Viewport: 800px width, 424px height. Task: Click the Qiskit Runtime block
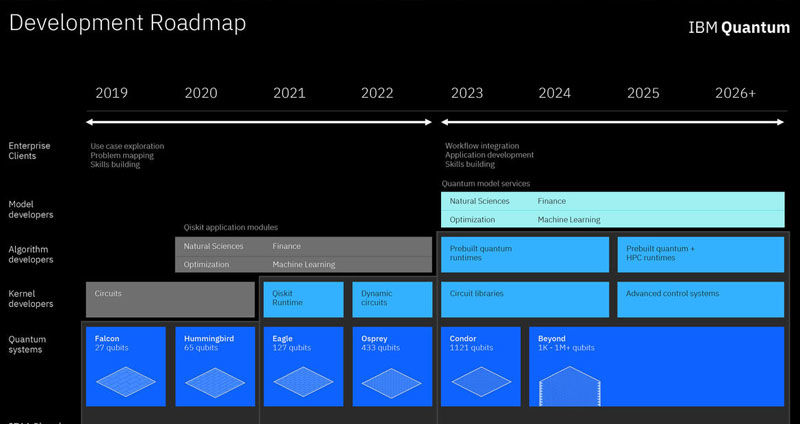[x=303, y=299]
